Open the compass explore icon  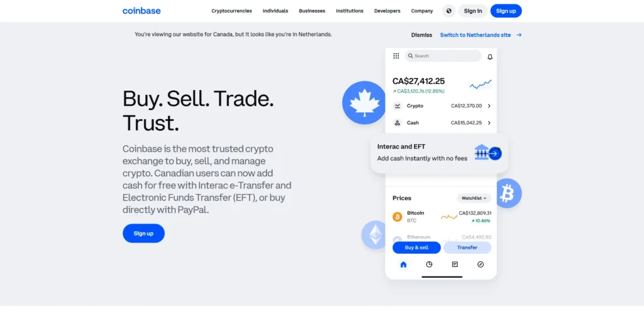480,264
